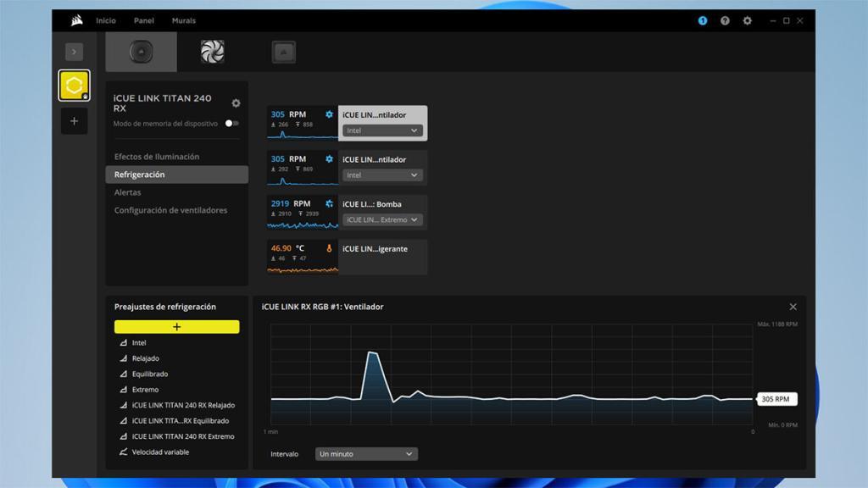The width and height of the screenshot is (868, 488).
Task: Go to the Panel tab
Action: click(144, 20)
